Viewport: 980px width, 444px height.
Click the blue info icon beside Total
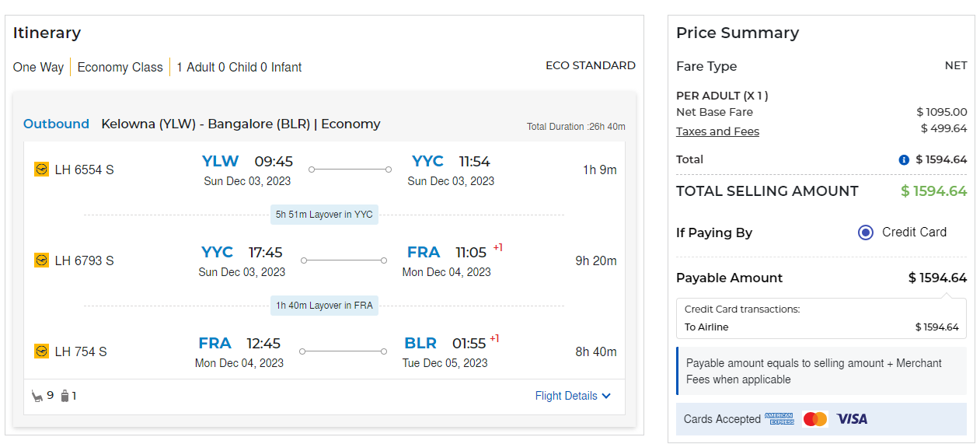[904, 160]
